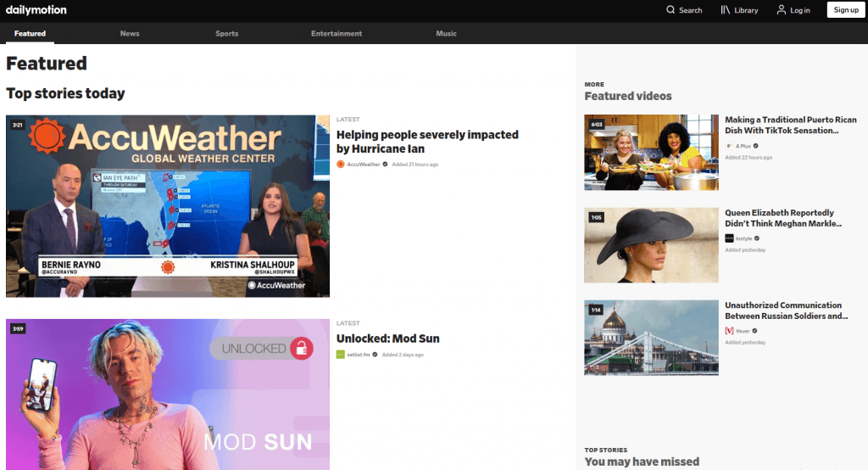
Task: Open 'Unauthorized Communication Between Russian Soldiers' title
Action: (x=786, y=311)
